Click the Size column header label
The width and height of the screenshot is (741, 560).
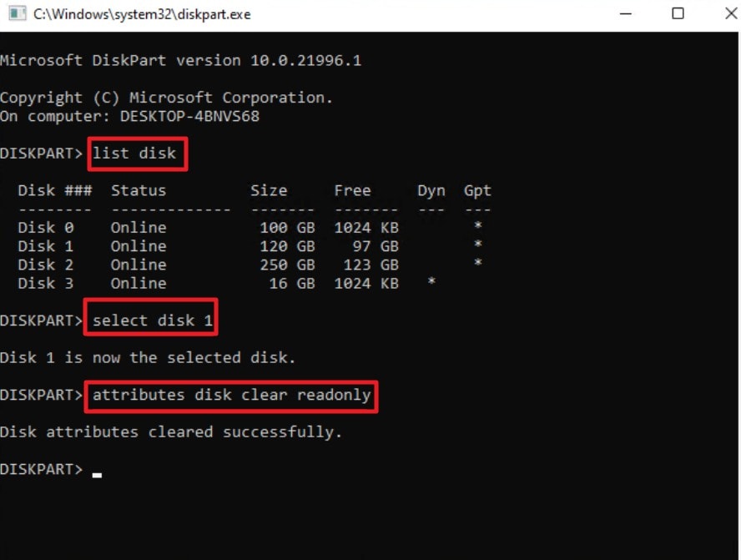tap(268, 190)
